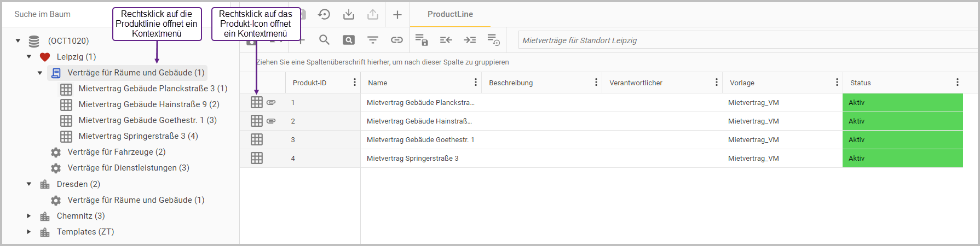Click the green Aktiv status of row 4
This screenshot has height=246, width=980.
pos(902,159)
